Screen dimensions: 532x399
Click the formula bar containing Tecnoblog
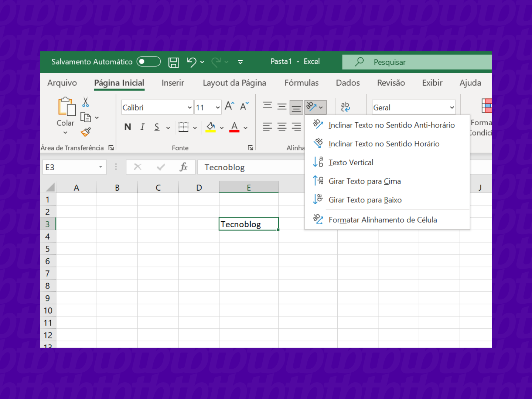click(x=251, y=167)
